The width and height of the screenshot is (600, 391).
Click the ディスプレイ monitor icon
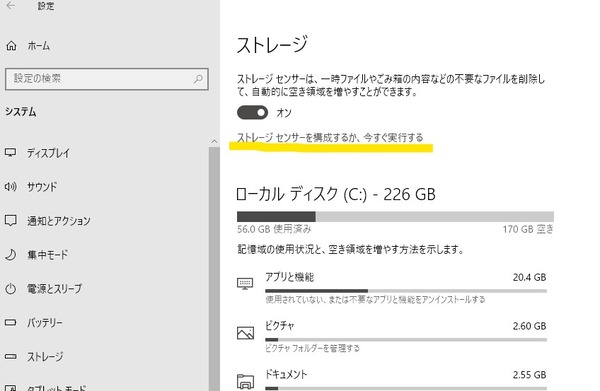point(10,153)
